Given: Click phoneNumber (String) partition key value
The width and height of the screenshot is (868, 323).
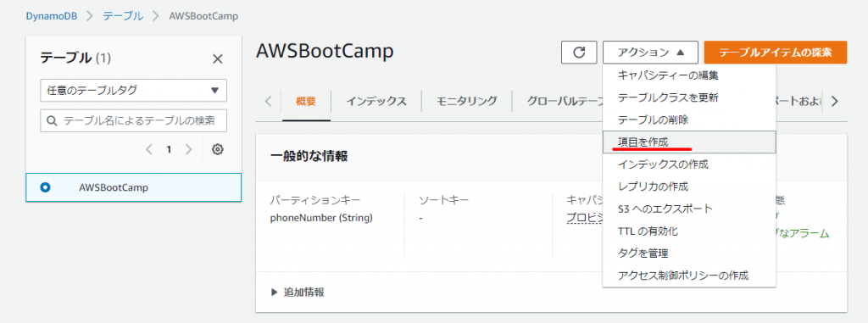Looking at the screenshot, I should [321, 218].
